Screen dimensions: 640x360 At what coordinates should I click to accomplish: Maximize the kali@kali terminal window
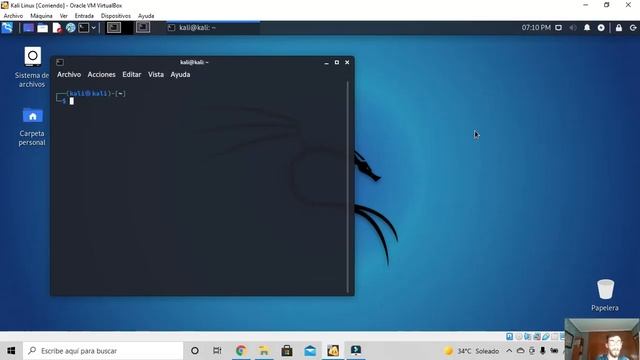point(337,62)
